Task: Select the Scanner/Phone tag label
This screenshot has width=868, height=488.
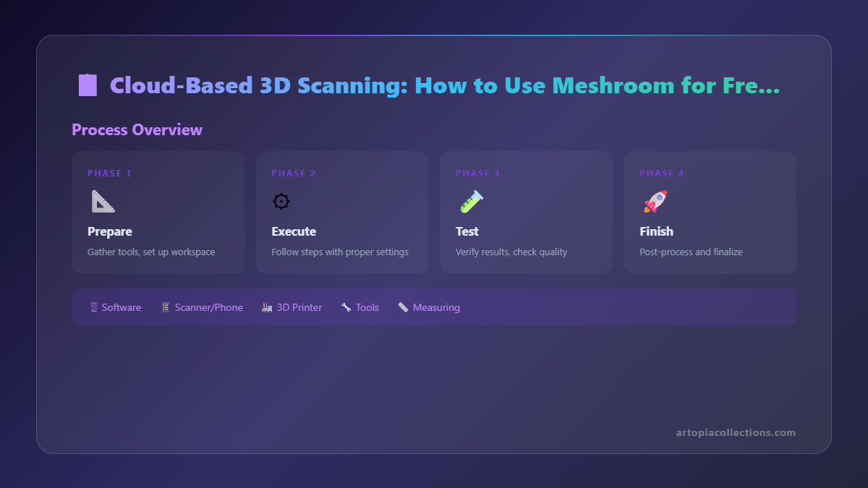Action: pos(209,307)
